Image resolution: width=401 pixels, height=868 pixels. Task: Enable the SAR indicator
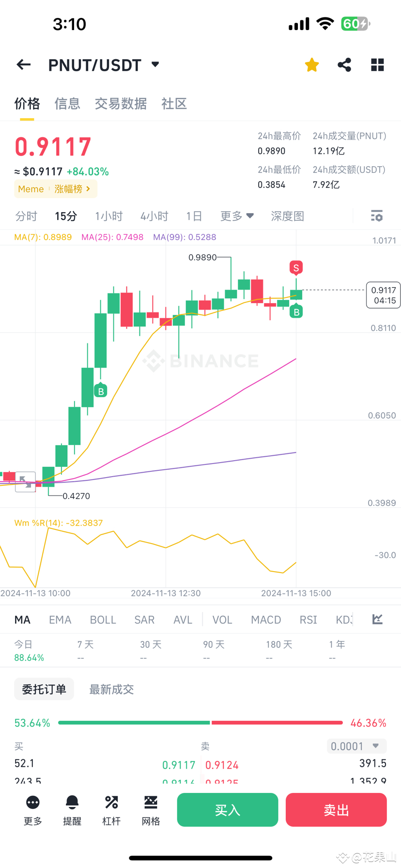click(144, 620)
